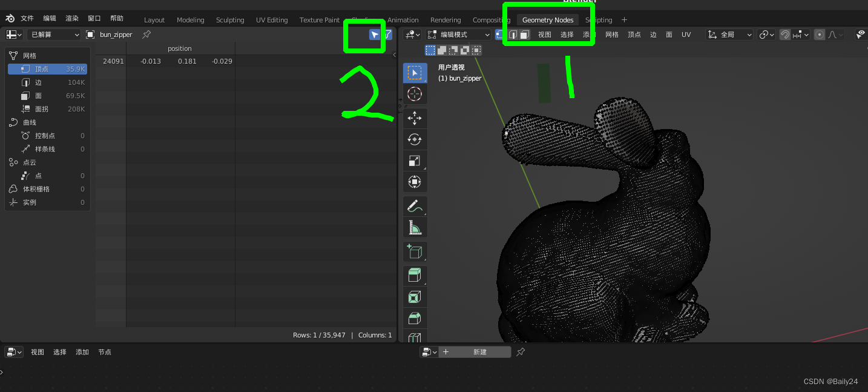Switch to the Texture Paint workspace tab
Image resolution: width=868 pixels, height=392 pixels.
[320, 20]
